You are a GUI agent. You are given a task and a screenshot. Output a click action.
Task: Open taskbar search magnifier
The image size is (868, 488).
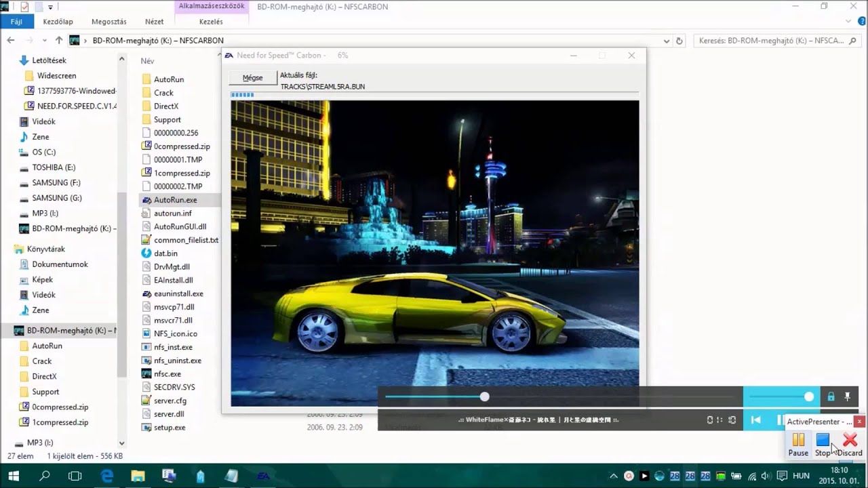pyautogui.click(x=45, y=476)
